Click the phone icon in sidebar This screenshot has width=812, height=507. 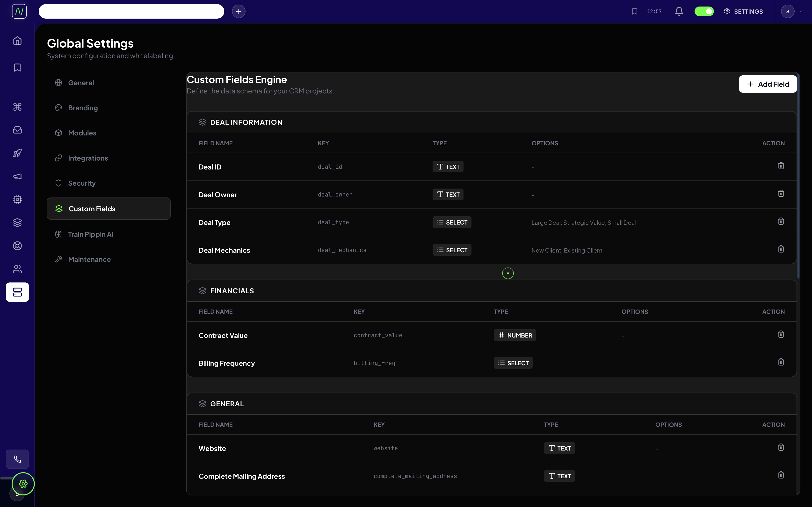click(17, 459)
